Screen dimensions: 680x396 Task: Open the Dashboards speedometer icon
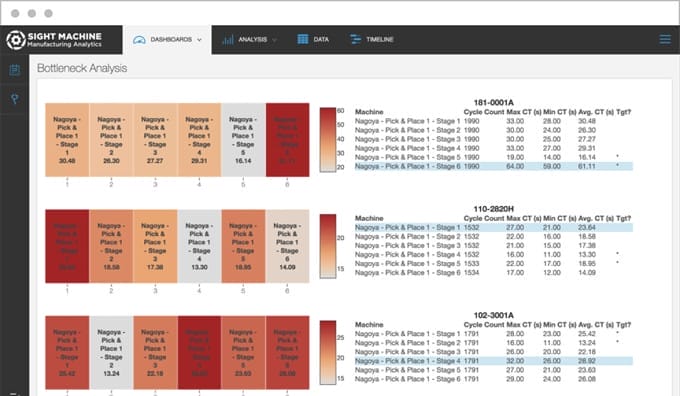(x=139, y=39)
